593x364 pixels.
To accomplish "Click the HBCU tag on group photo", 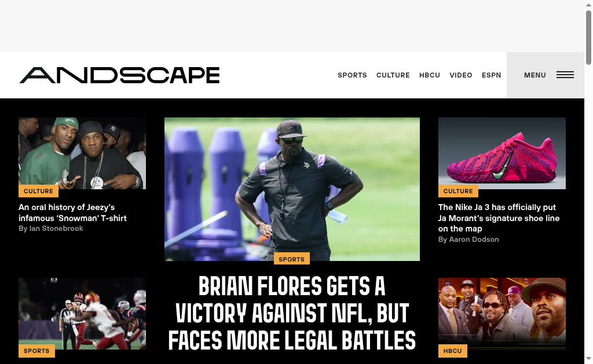I will 453,351.
